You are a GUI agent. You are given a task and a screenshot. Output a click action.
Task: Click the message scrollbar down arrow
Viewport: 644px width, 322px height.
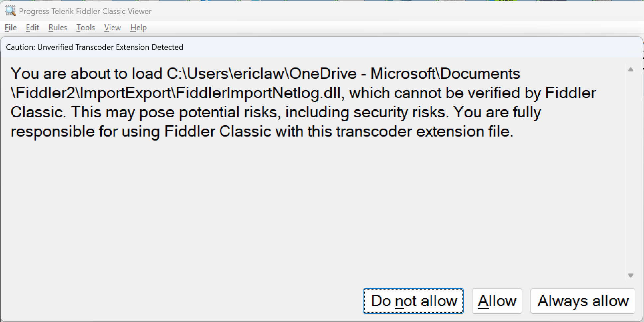(631, 275)
